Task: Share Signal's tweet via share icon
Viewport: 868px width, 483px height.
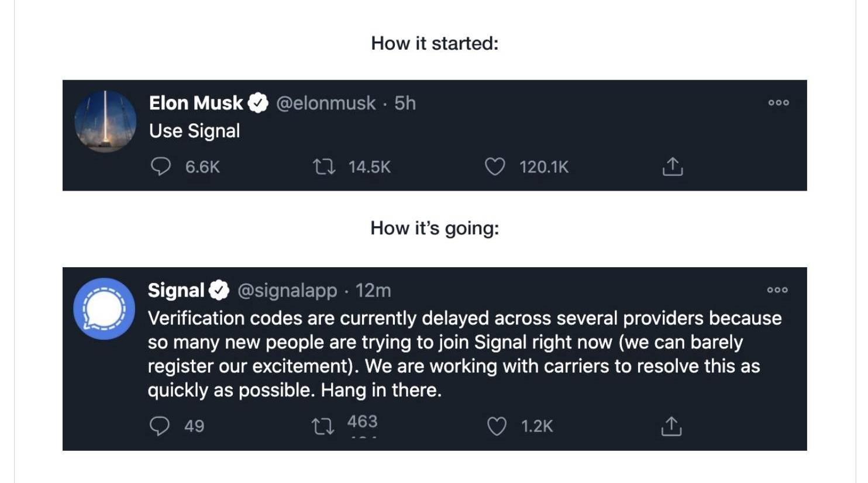Action: coord(671,426)
